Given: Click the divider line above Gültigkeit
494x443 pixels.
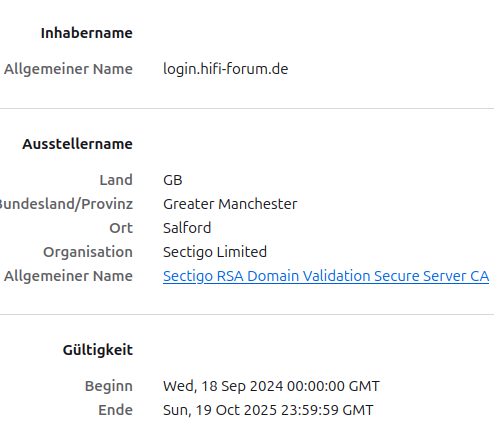Looking at the screenshot, I should [x=247, y=314].
